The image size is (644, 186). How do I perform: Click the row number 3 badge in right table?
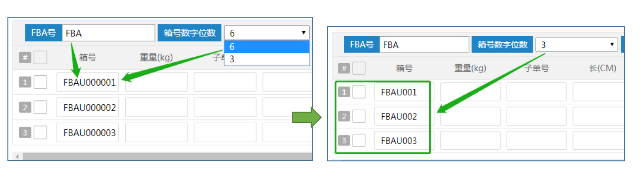tap(344, 140)
